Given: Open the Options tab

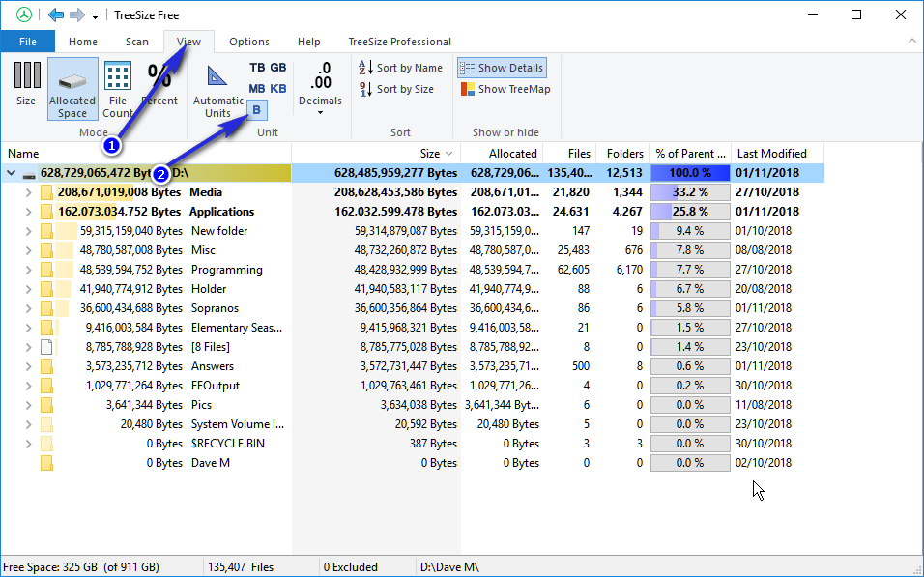Looking at the screenshot, I should point(249,42).
